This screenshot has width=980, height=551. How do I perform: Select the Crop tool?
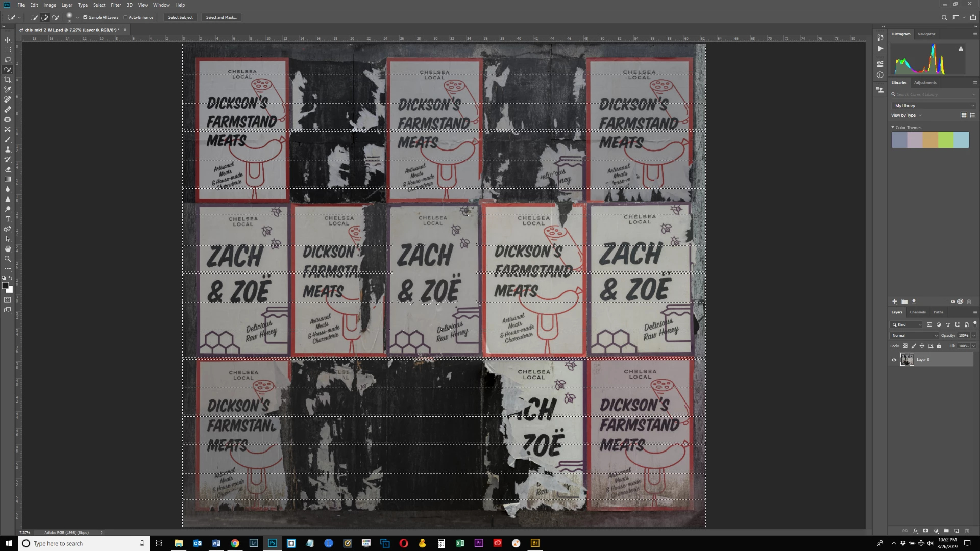(8, 80)
